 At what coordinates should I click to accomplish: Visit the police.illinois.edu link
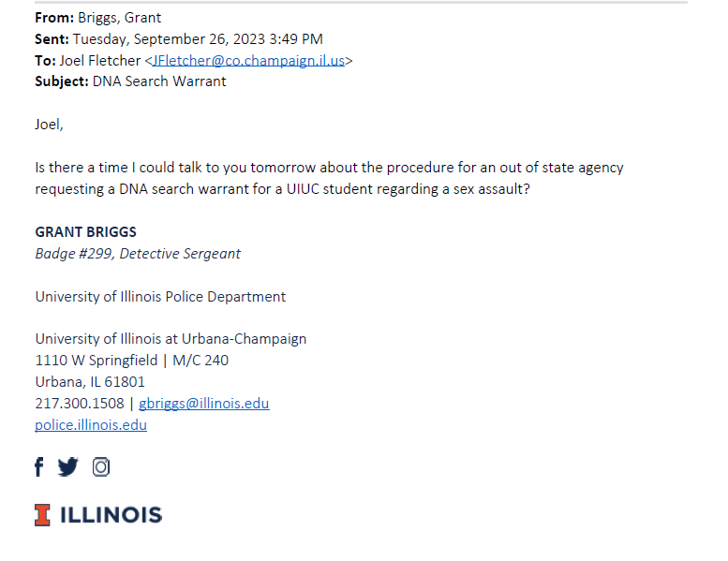(x=91, y=424)
